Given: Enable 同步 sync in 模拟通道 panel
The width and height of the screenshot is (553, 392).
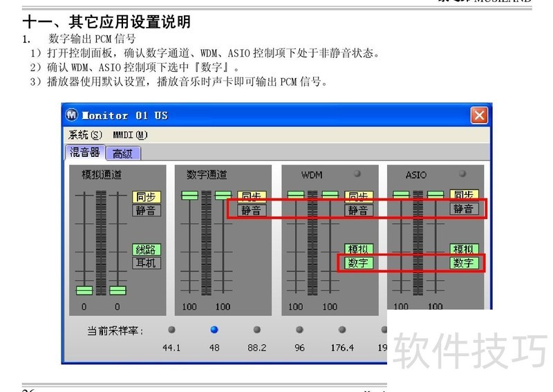Looking at the screenshot, I should coord(146,197).
